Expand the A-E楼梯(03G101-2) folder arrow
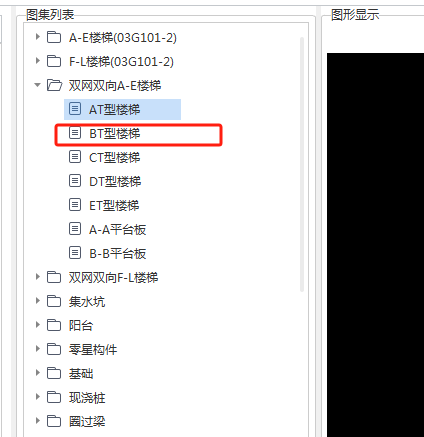This screenshot has height=437, width=424. point(38,37)
